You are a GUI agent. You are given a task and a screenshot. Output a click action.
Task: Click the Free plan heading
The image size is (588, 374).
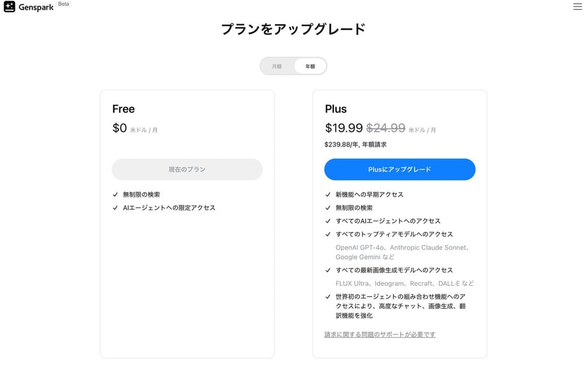pyautogui.click(x=123, y=109)
